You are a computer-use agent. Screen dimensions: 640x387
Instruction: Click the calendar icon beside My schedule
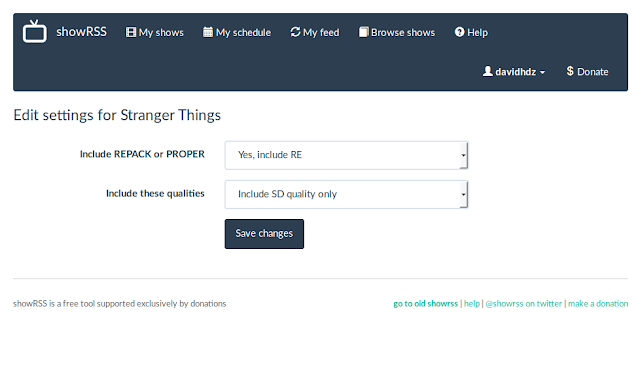[x=208, y=32]
